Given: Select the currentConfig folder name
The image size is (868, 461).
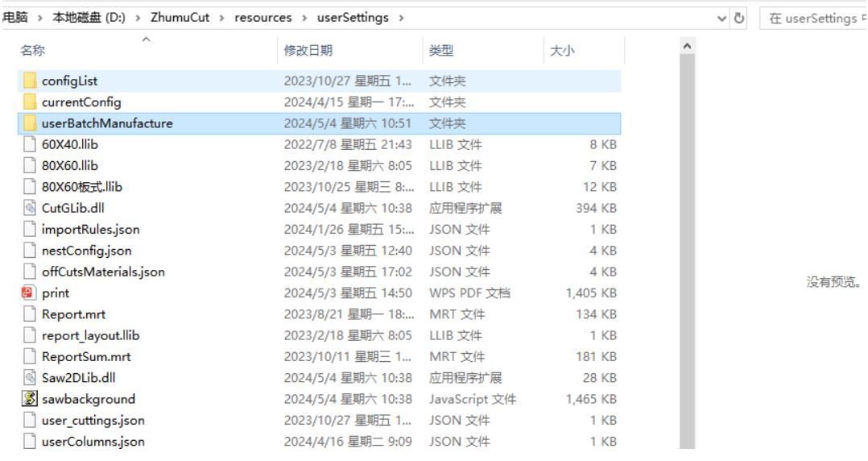Looking at the screenshot, I should [81, 102].
